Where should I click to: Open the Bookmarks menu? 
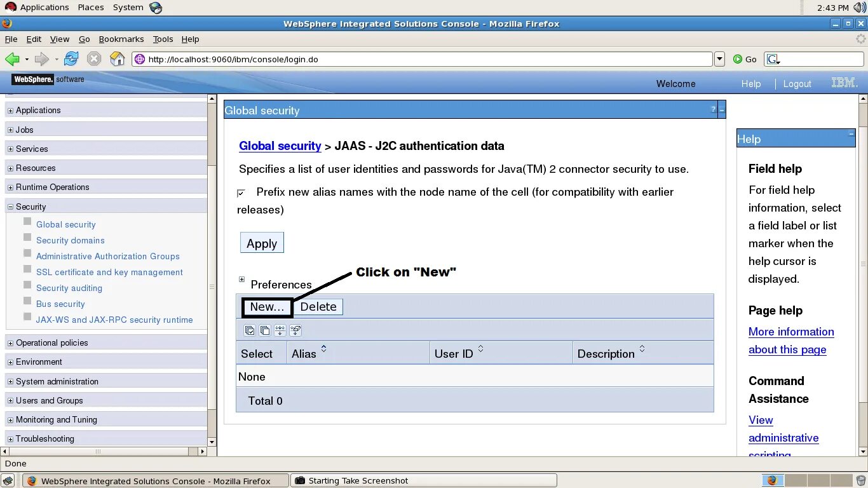coord(121,39)
